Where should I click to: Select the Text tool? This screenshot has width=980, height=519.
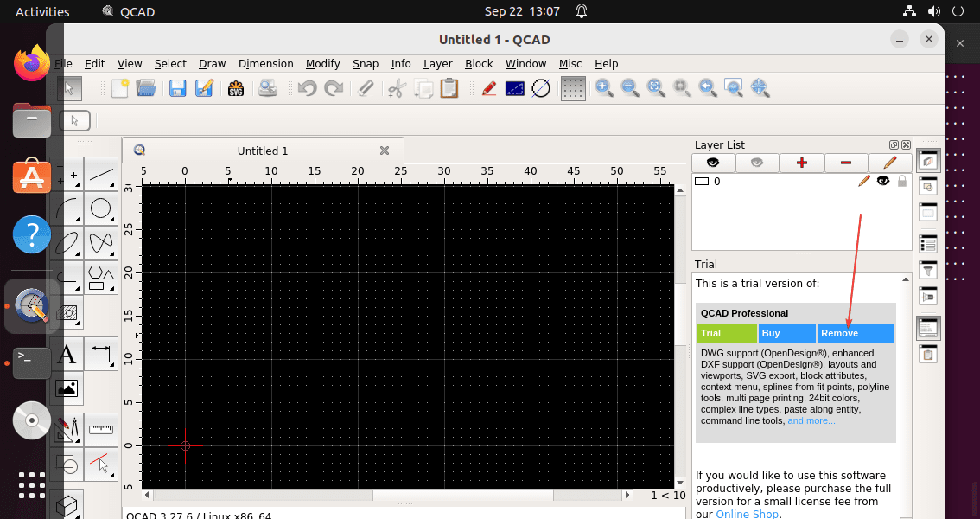(67, 354)
